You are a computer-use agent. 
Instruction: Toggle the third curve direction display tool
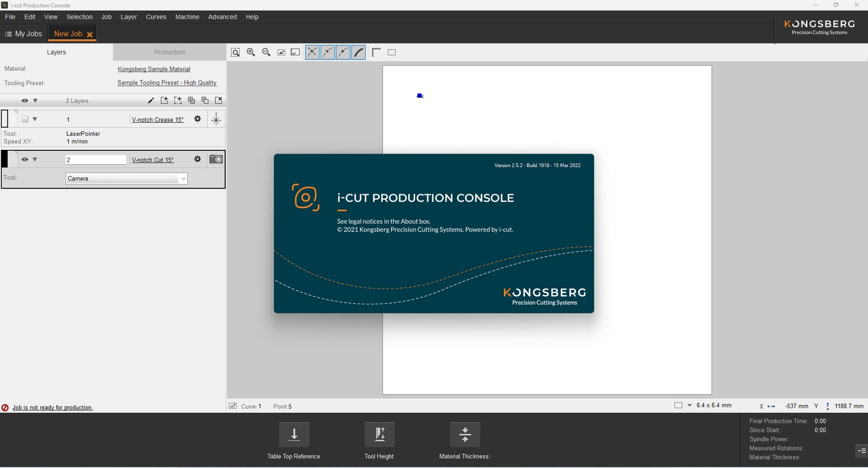(x=343, y=53)
